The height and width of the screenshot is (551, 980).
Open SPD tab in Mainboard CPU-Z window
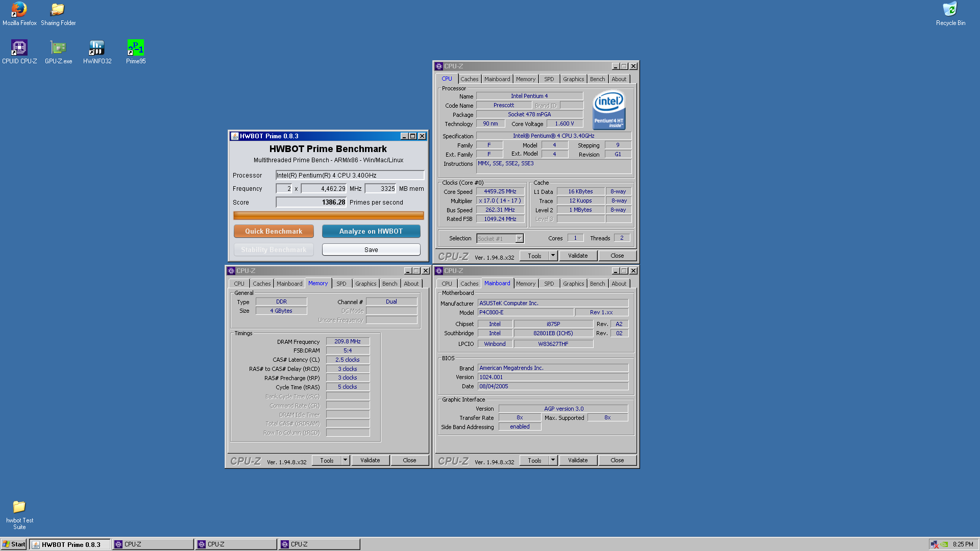click(x=549, y=284)
